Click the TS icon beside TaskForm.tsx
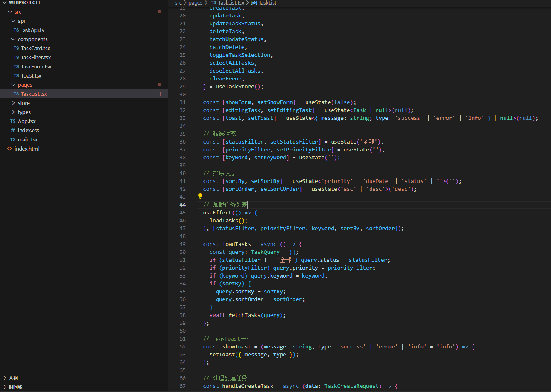Viewport: 551px width, 392px height. [16, 66]
